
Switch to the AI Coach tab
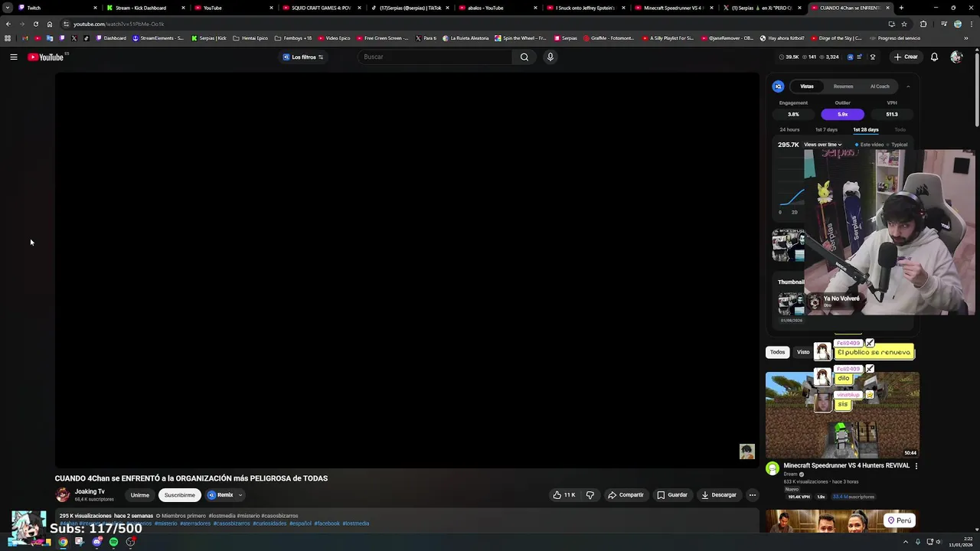[880, 86]
